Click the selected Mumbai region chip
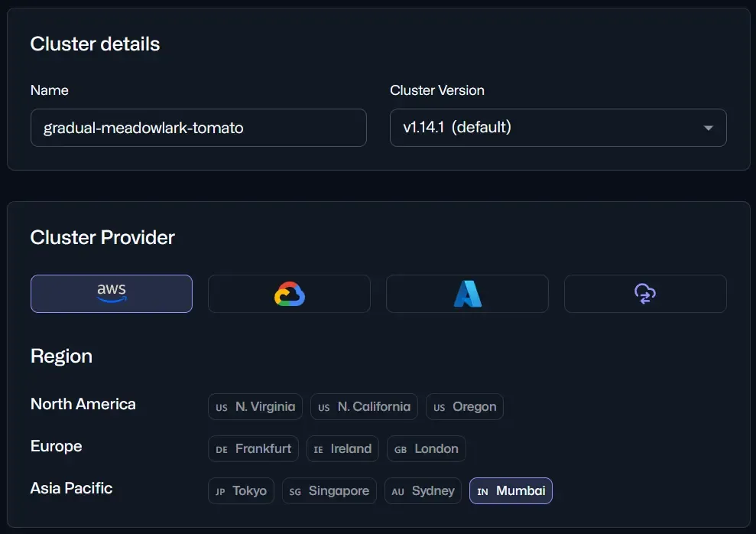Image resolution: width=756 pixels, height=534 pixels. pos(511,490)
